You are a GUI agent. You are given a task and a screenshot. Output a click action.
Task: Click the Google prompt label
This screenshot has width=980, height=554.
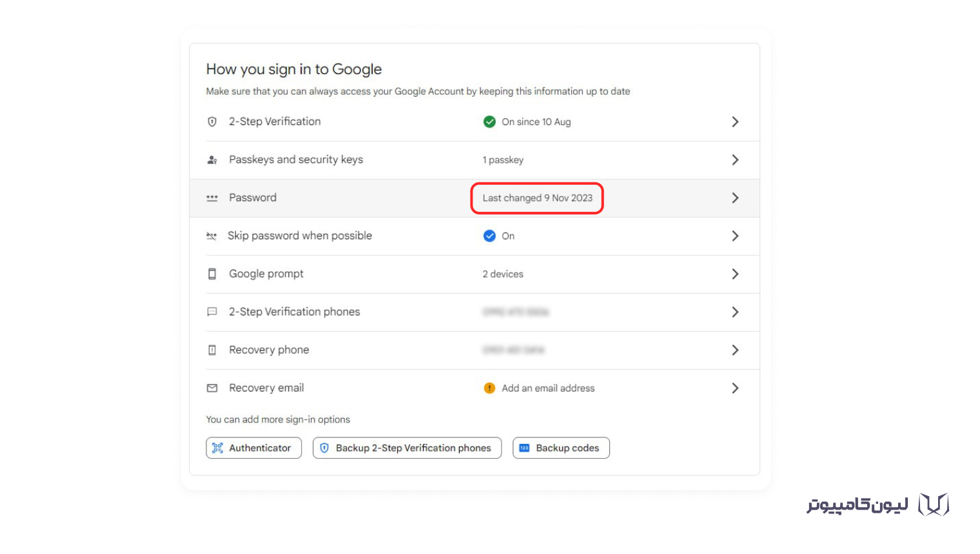[266, 274]
